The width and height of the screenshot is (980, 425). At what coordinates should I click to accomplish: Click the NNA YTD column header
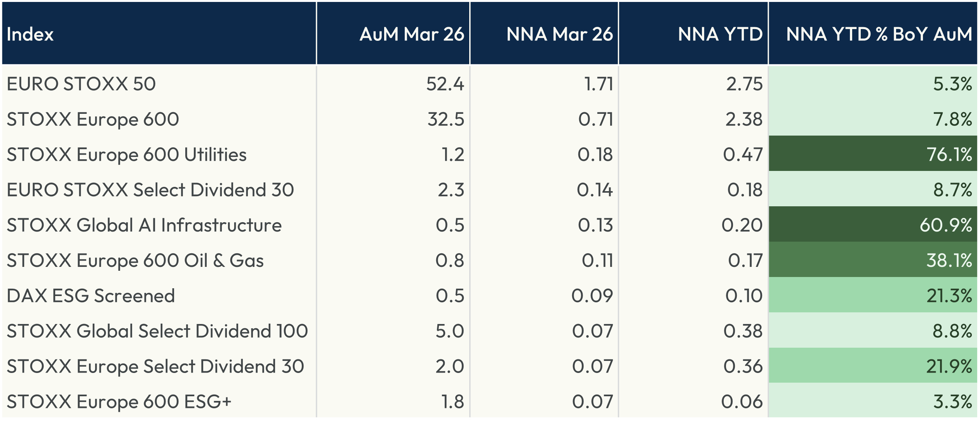pos(720,34)
